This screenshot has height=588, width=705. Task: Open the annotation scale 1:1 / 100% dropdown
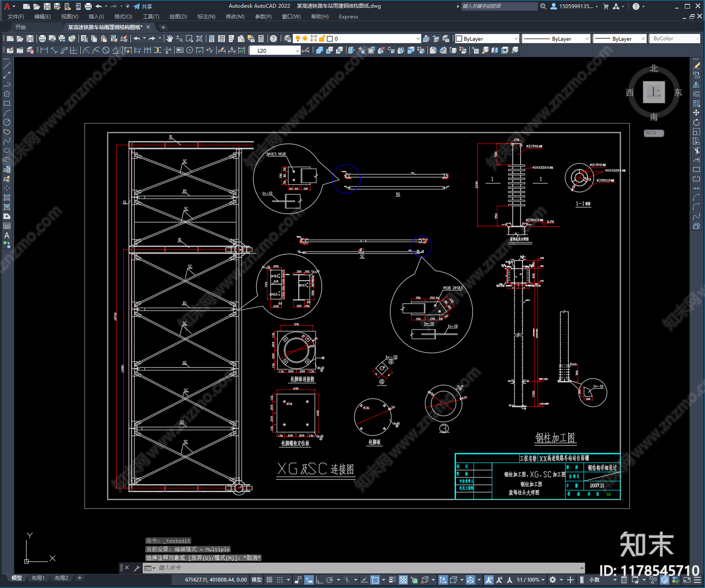(x=531, y=580)
